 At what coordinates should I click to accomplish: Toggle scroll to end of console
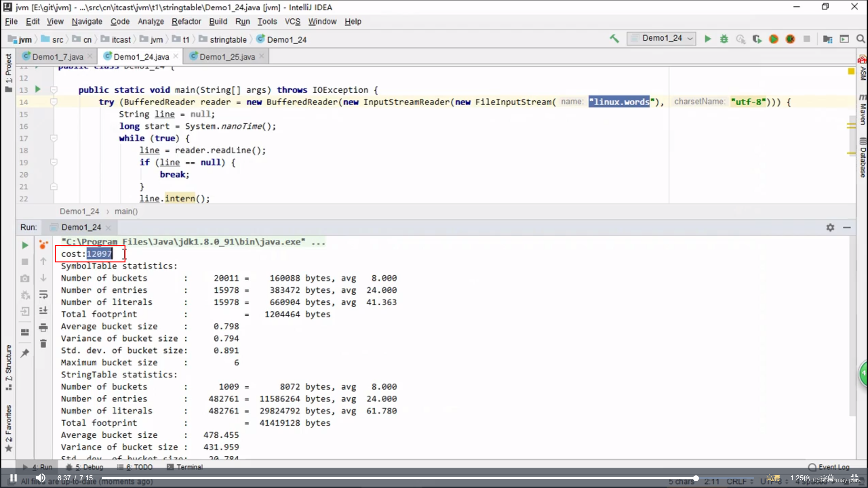coord(43,311)
